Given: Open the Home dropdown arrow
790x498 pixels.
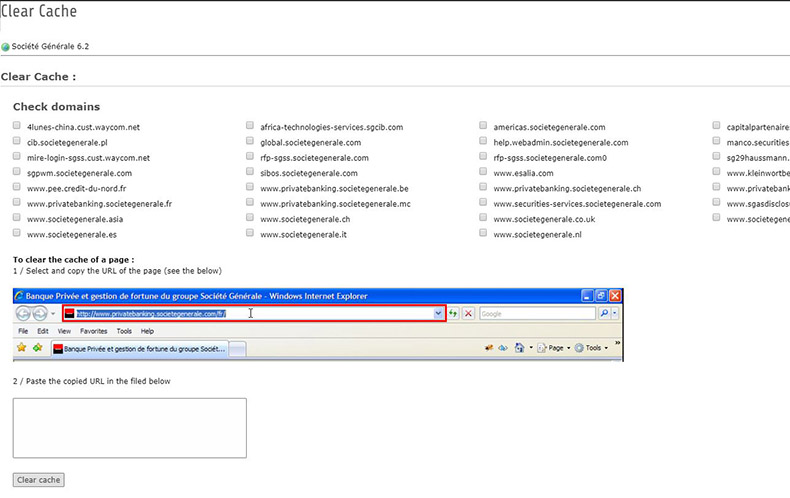Looking at the screenshot, I should (531, 348).
